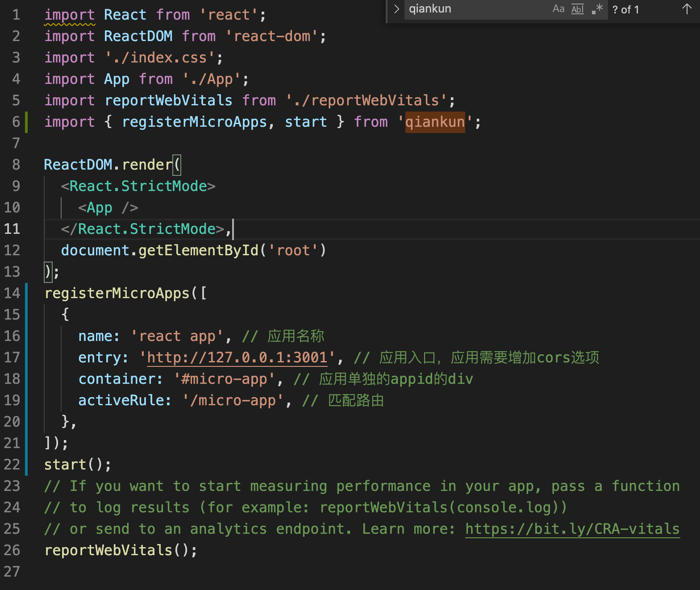
Task: Click the 'activeRule:' property on line 19
Action: point(125,400)
